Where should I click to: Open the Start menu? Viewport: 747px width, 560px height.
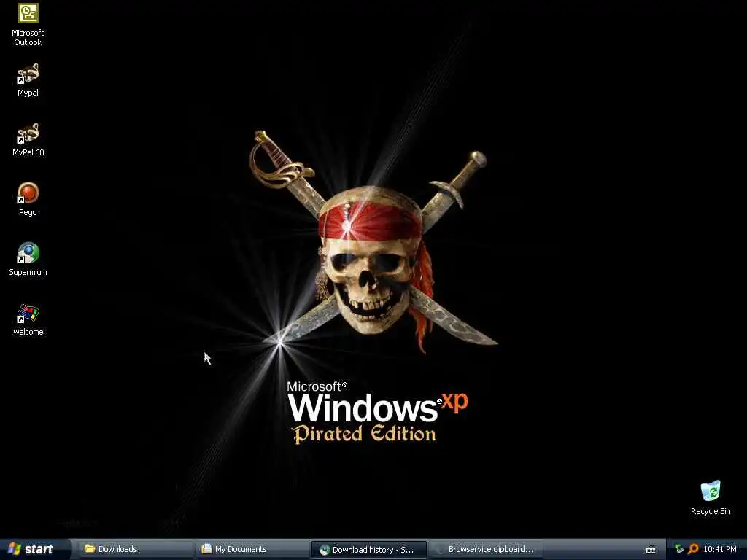pos(31,549)
